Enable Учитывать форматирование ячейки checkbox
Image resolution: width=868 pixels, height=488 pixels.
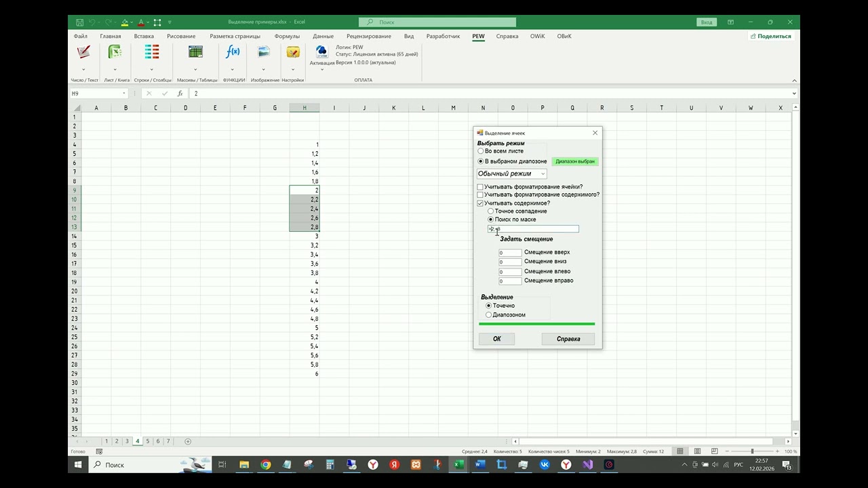[x=480, y=187]
